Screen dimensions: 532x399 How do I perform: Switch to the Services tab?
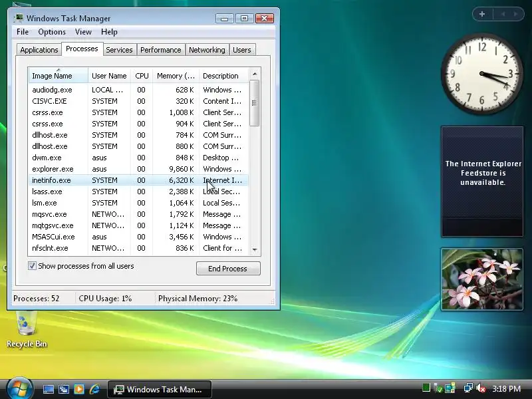pos(119,50)
